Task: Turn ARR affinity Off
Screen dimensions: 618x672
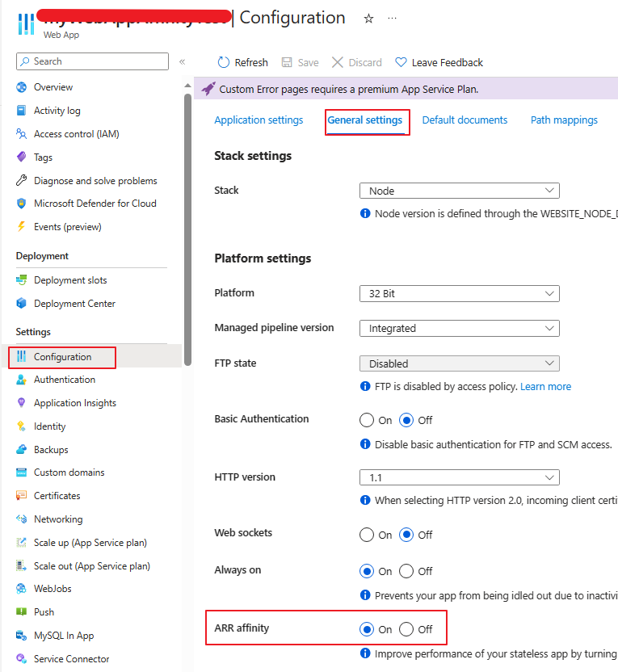Action: point(406,629)
